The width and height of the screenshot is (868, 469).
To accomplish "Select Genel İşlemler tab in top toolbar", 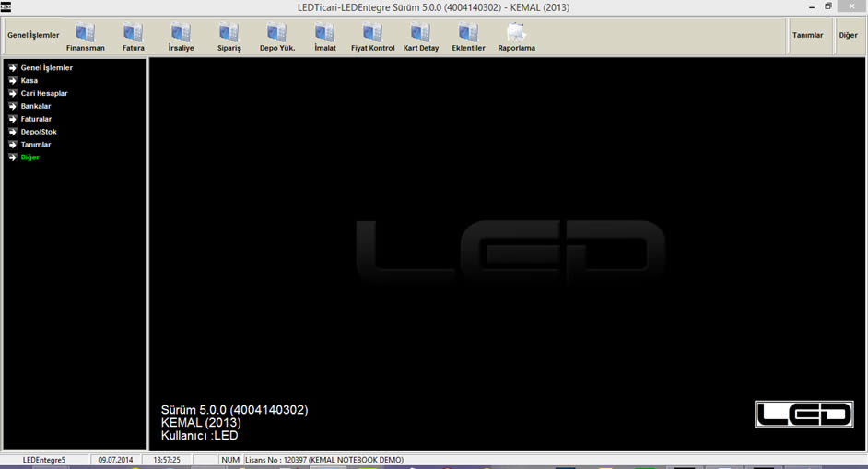I will (x=33, y=35).
